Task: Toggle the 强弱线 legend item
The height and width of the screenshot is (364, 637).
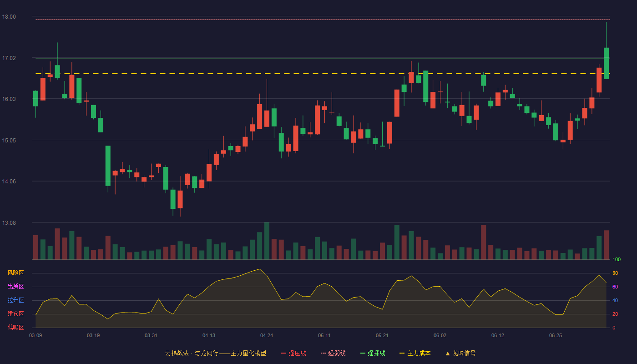Action: pyautogui.click(x=333, y=353)
